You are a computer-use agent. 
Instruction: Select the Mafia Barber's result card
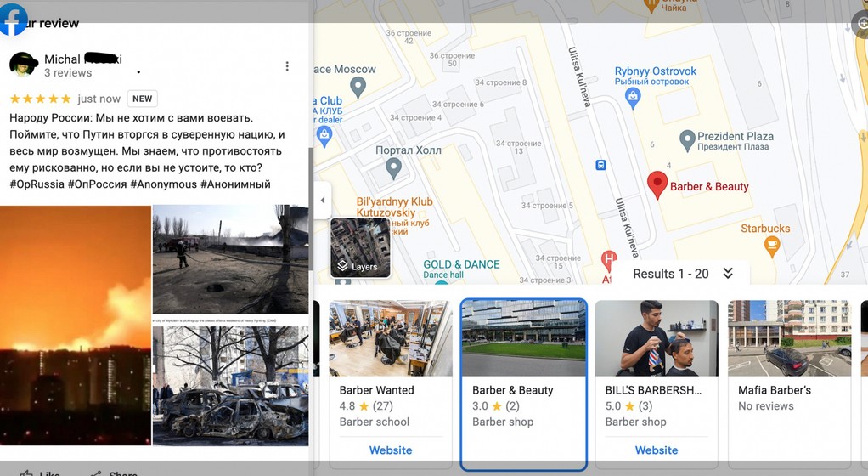tap(789, 384)
